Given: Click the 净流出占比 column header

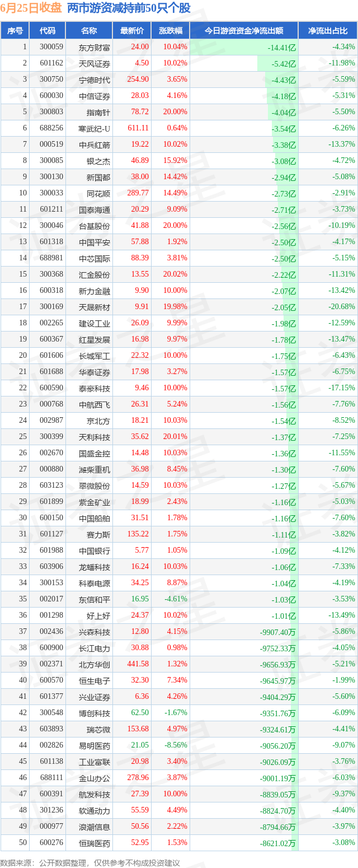Looking at the screenshot, I should click(x=328, y=31).
